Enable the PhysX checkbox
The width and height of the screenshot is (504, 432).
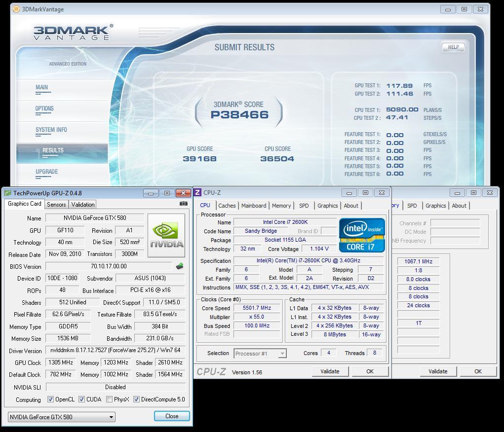pos(109,399)
